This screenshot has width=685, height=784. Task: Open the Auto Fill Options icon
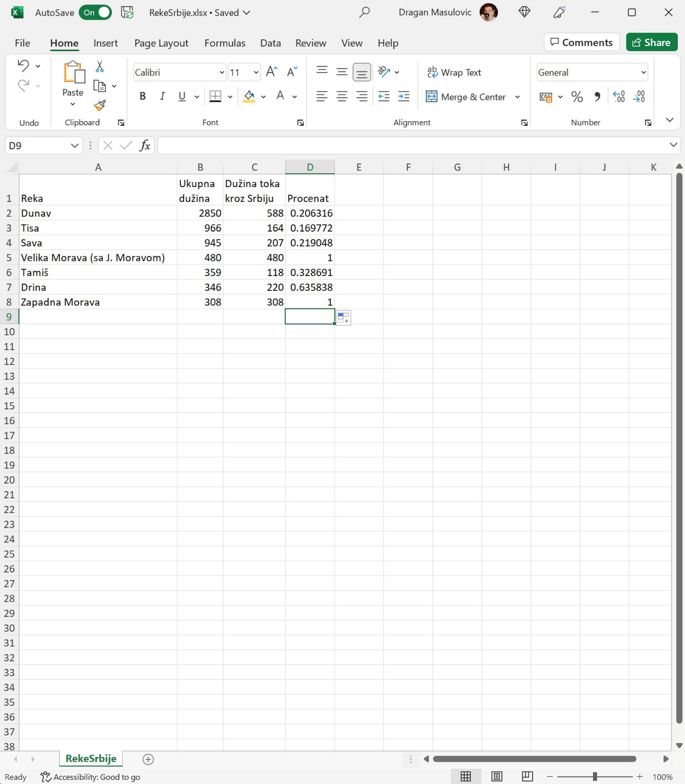pyautogui.click(x=343, y=318)
